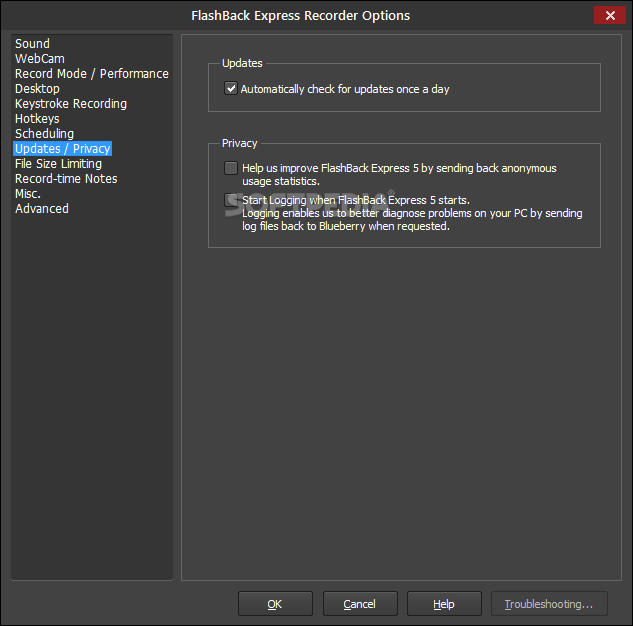Screen dimensions: 633x626
Task: Open Hotkeys settings
Action: coord(37,119)
